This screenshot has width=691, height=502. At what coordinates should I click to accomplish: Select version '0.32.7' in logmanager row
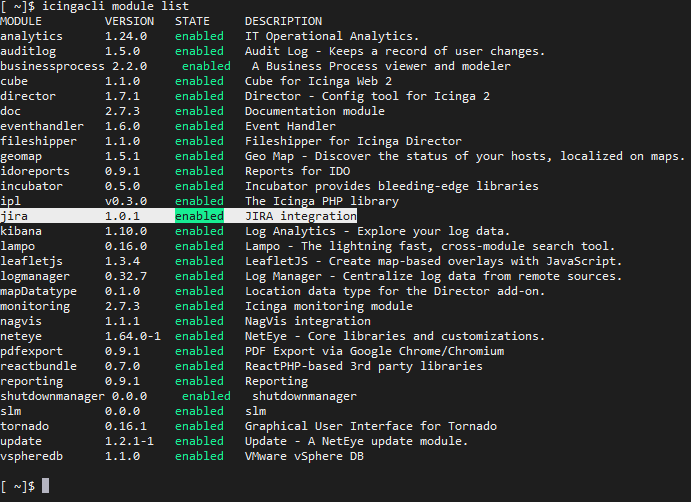click(x=126, y=276)
